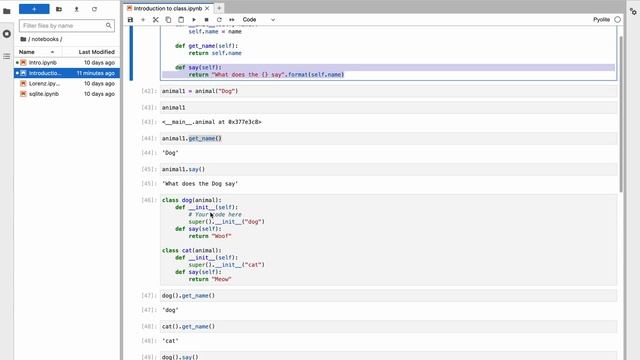Click the upload files icon
The width and height of the screenshot is (640, 360).
[76, 9]
